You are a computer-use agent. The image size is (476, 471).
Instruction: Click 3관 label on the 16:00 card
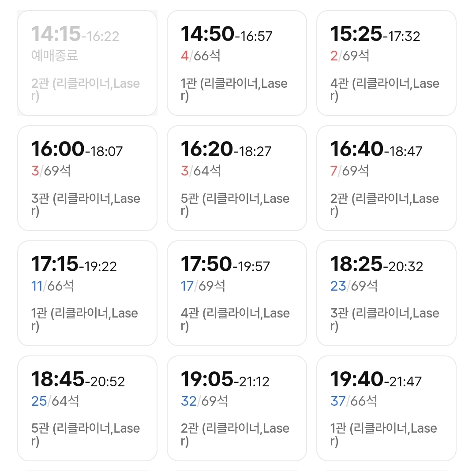coord(40,198)
